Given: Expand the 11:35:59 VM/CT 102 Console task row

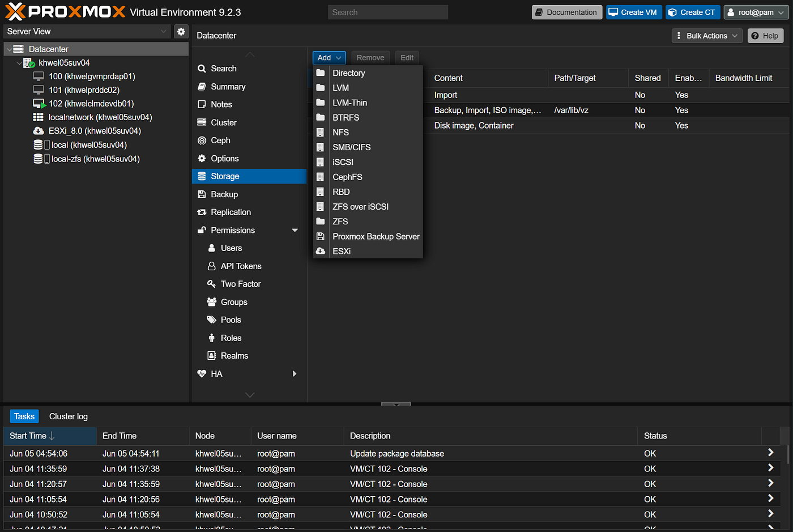Looking at the screenshot, I should [x=770, y=468].
